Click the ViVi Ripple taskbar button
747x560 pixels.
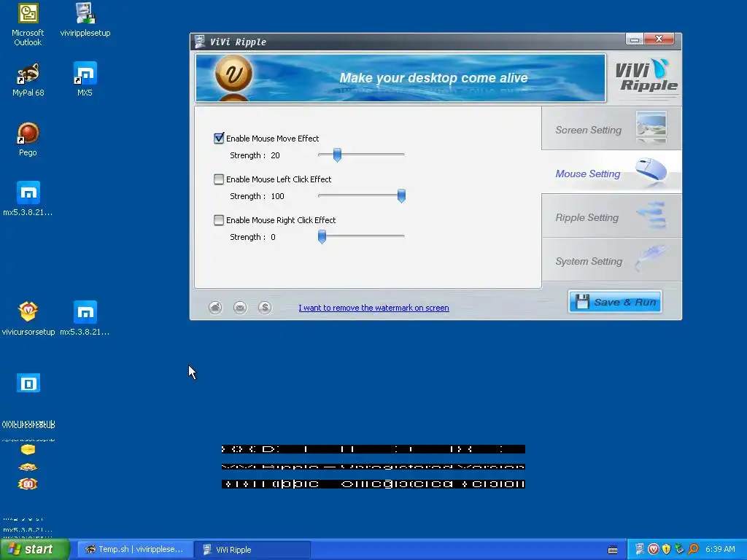[252, 550]
